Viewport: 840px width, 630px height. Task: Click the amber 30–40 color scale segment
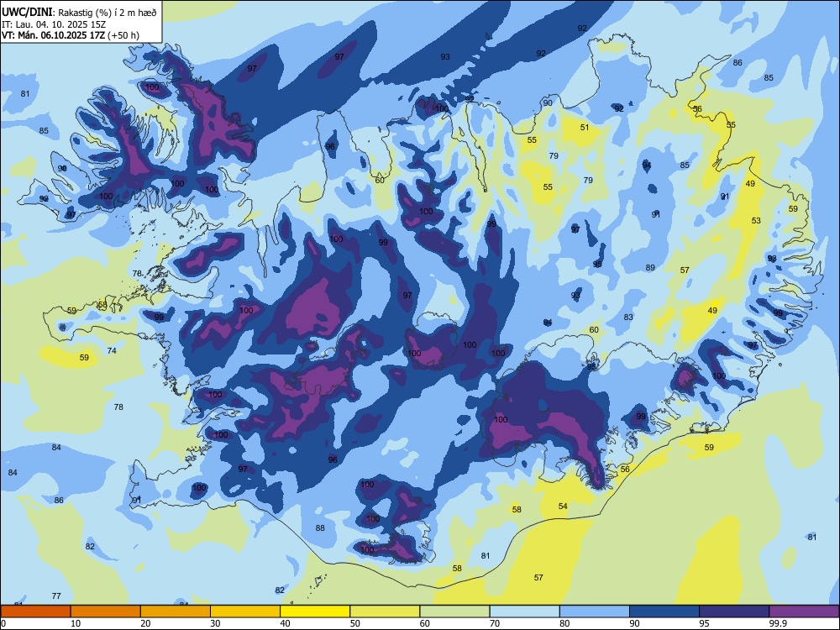coord(245,612)
